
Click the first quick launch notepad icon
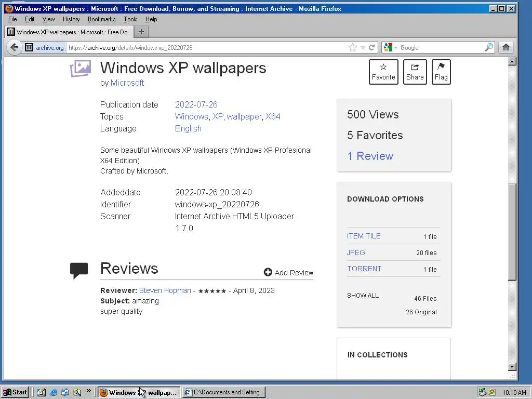[x=42, y=393]
